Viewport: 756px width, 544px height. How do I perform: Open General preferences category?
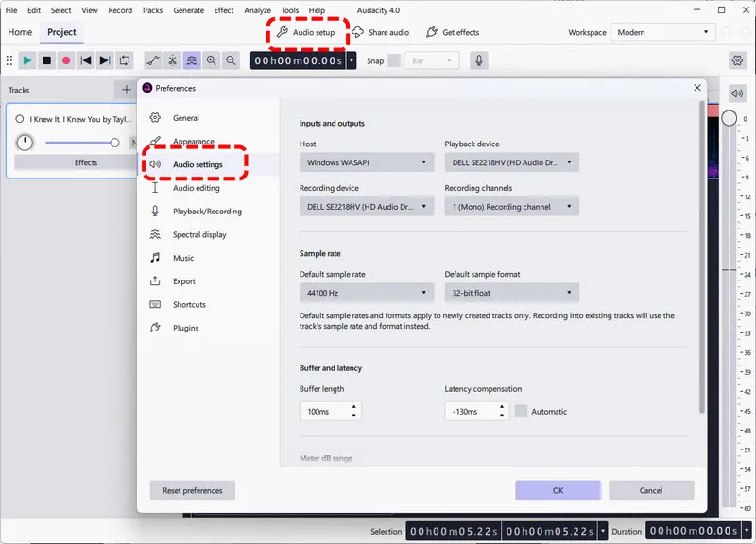tap(208, 117)
